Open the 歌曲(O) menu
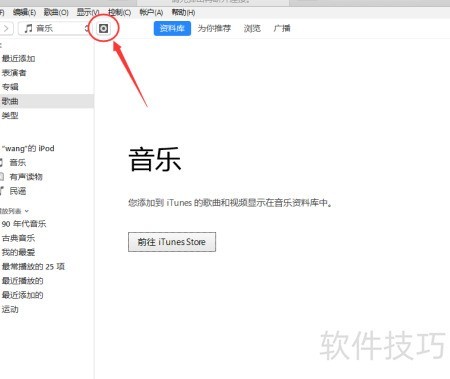The width and height of the screenshot is (450, 379). pyautogui.click(x=56, y=13)
